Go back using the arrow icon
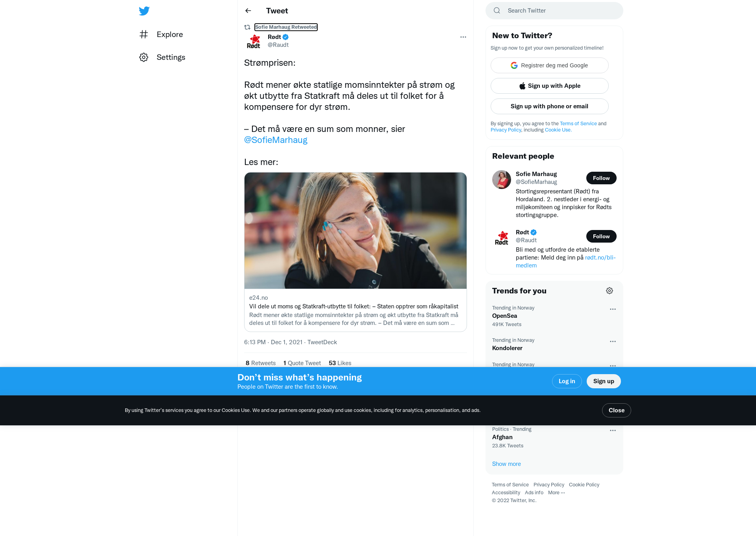The image size is (756, 536). [248, 11]
